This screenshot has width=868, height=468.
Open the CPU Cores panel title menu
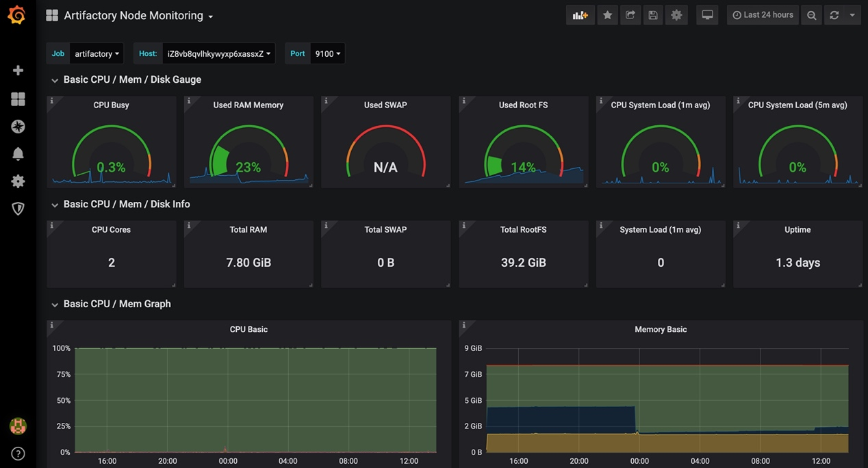pyautogui.click(x=111, y=229)
